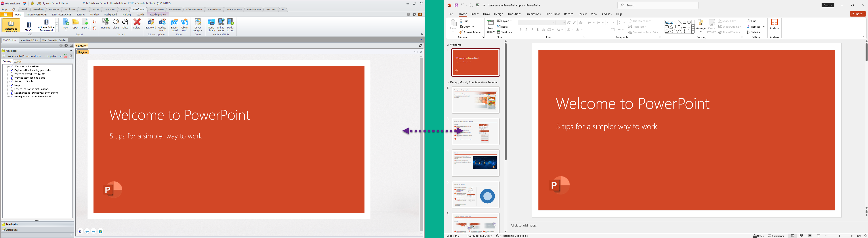Image resolution: width=868 pixels, height=238 pixels.
Task: Click the PowerPoint zoom slider handle
Action: coord(839,236)
